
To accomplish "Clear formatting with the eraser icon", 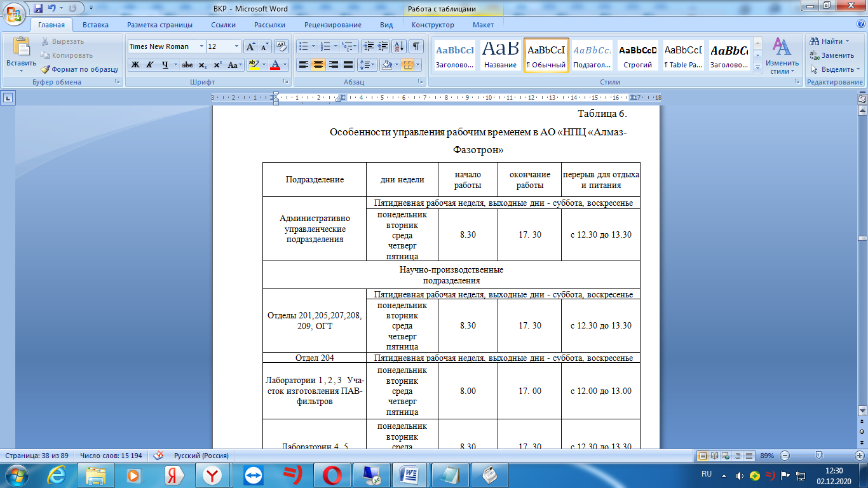I will coord(281,46).
